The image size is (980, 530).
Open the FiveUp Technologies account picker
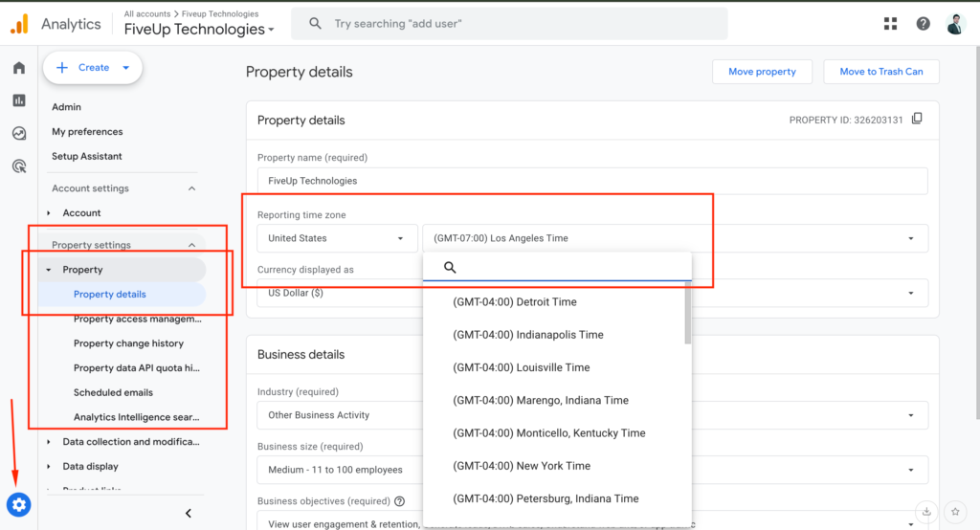pyautogui.click(x=199, y=30)
